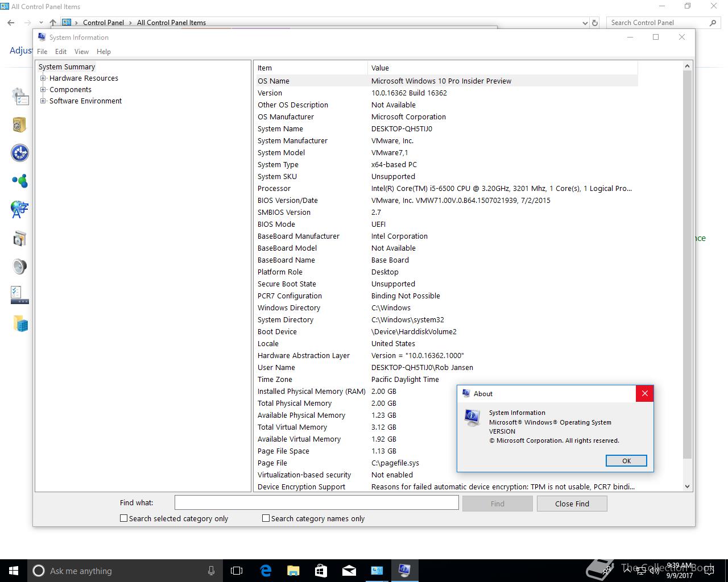
Task: Open the Mail app from taskbar
Action: 349,571
